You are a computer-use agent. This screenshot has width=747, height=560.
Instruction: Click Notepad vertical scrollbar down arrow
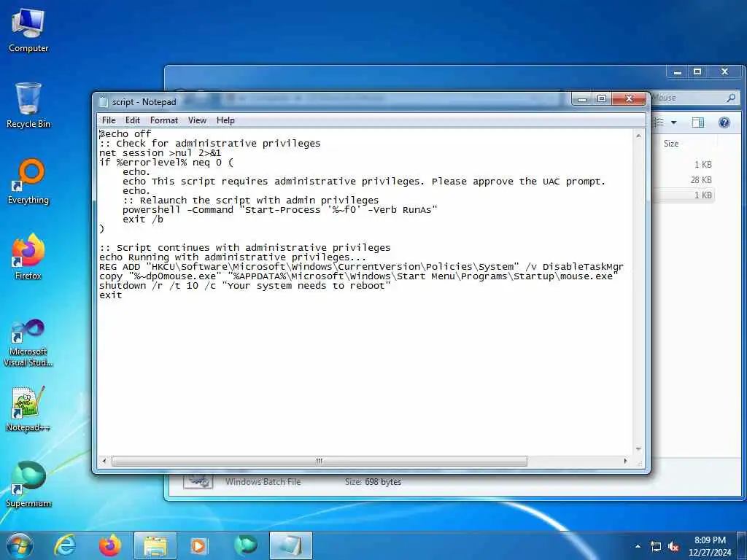[638, 449]
